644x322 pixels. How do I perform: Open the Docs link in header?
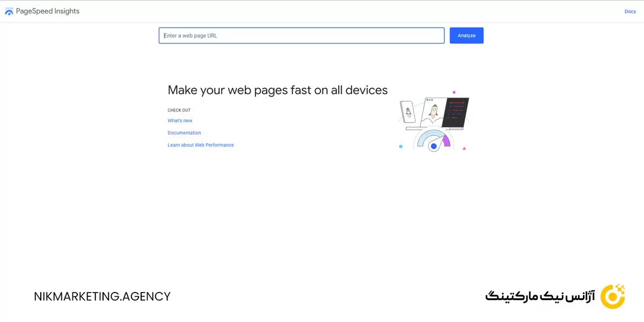tap(630, 11)
